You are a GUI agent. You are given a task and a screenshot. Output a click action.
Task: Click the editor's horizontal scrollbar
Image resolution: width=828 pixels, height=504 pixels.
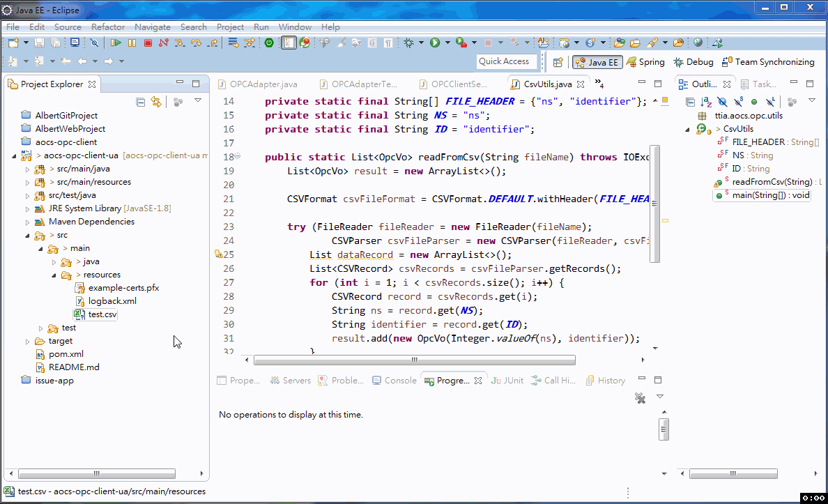tap(415, 360)
